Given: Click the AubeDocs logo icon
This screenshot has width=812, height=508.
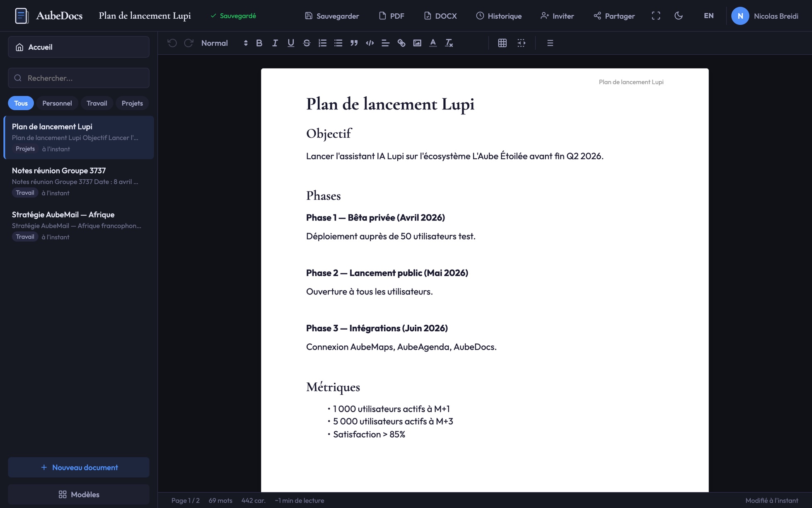Looking at the screenshot, I should (21, 16).
